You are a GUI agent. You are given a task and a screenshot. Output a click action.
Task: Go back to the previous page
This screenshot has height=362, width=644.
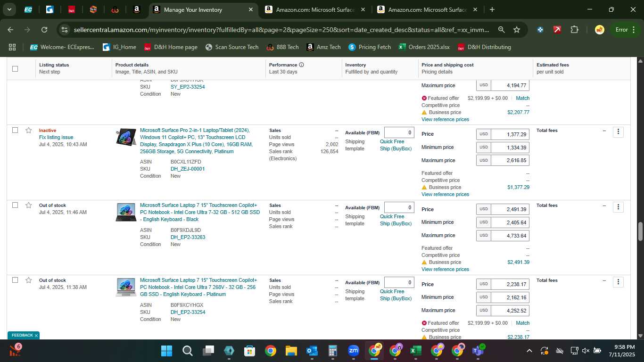pos(10,30)
